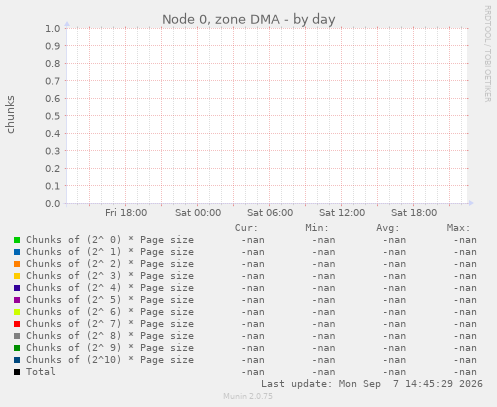Click the 'chunks' vertical axis label
The width and height of the screenshot is (497, 407).
10,114
